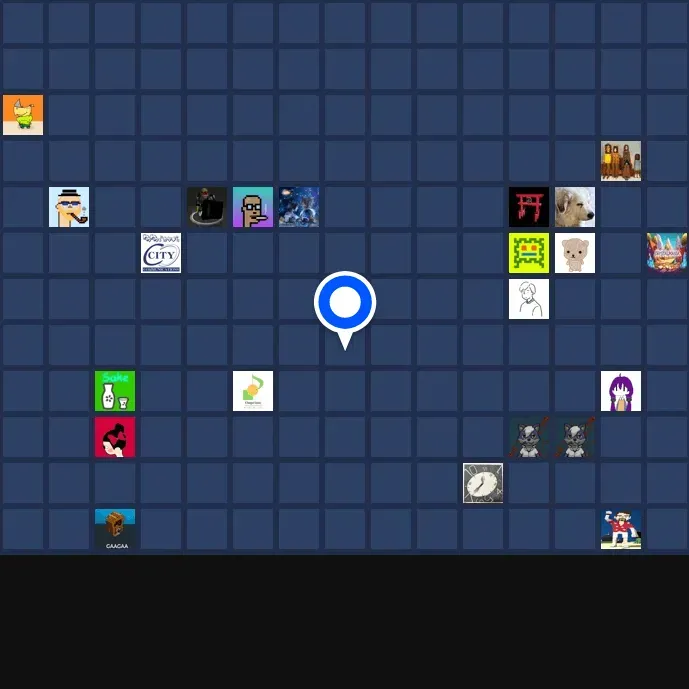
Task: Open the blue starry space artwork tile
Action: point(299,207)
